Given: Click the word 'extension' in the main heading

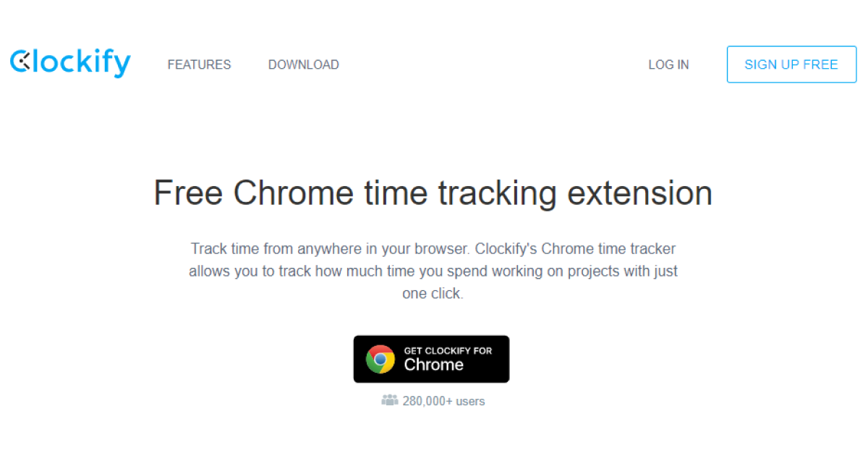Looking at the screenshot, I should click(639, 193).
